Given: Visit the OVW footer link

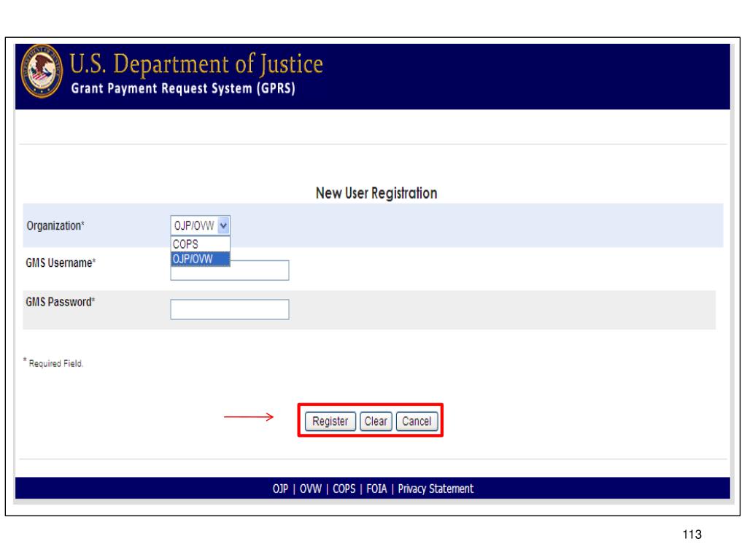Looking at the screenshot, I should coord(310,489).
